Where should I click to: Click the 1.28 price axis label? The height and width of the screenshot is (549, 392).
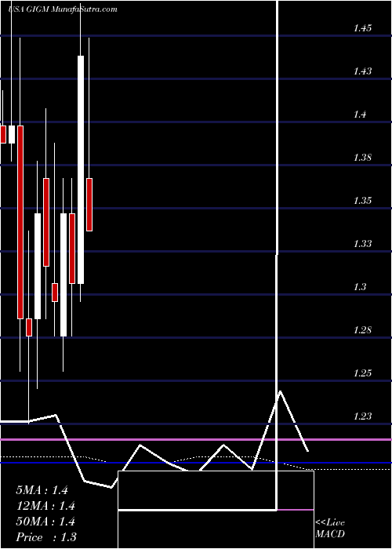pyautogui.click(x=362, y=330)
